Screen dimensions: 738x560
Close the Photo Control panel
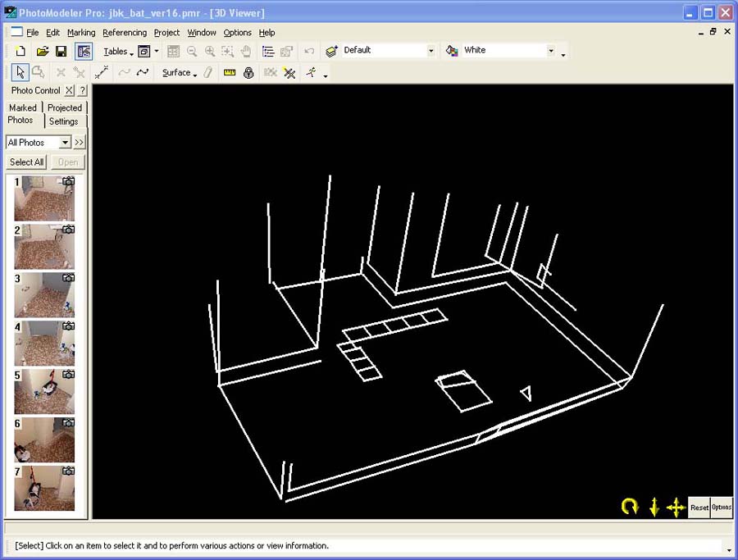69,90
